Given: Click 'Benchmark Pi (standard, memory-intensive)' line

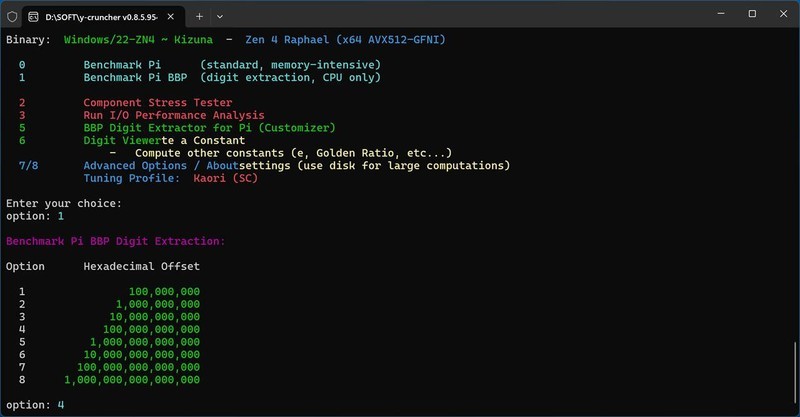Looking at the screenshot, I should [232, 65].
